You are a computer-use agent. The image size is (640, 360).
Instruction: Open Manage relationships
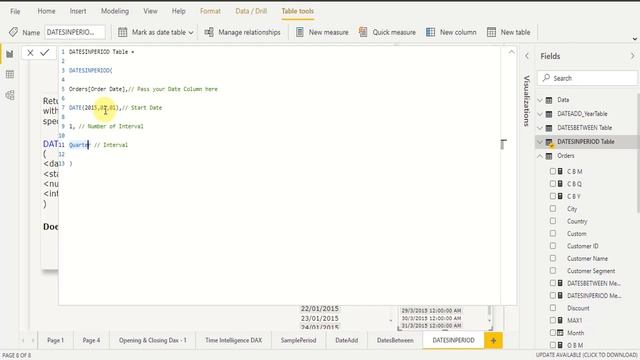(x=242, y=32)
